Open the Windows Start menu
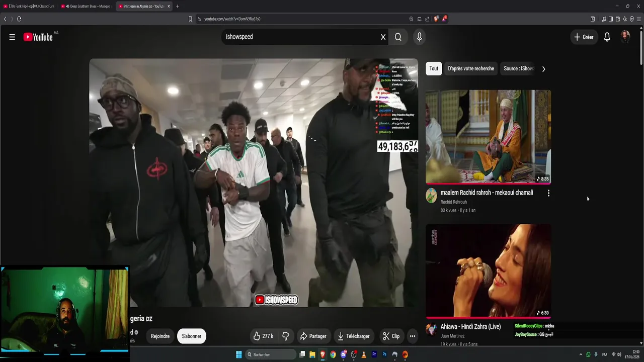Viewport: 644px width, 362px height. (x=239, y=354)
